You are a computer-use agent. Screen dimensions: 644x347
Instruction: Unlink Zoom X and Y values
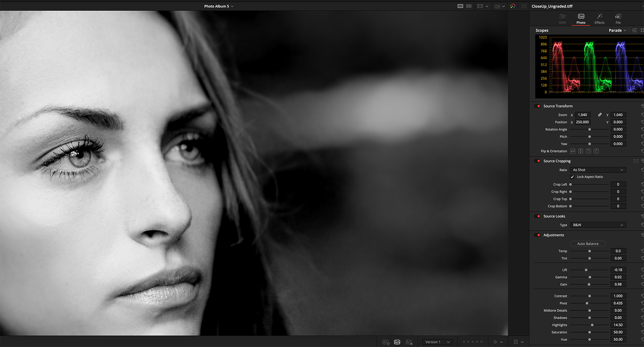point(600,115)
